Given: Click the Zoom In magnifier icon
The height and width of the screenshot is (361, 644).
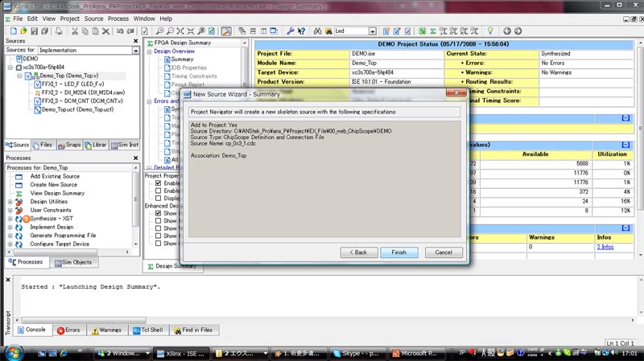Looking at the screenshot, I should 159,31.
